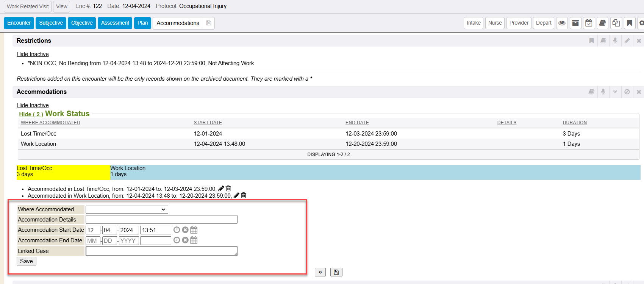Click the floppy disk save icon below form
Viewport: 644px width, 284px height.
(x=336, y=272)
